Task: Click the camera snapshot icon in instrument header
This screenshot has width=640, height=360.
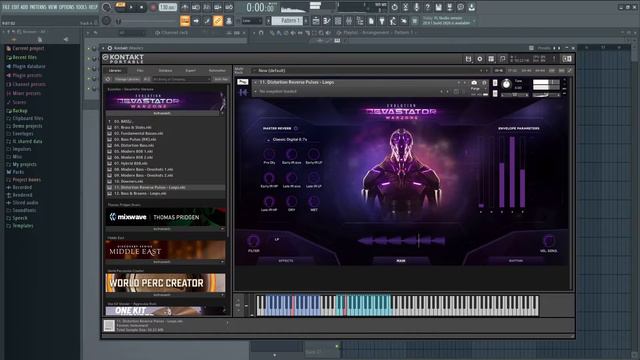Action: (474, 83)
